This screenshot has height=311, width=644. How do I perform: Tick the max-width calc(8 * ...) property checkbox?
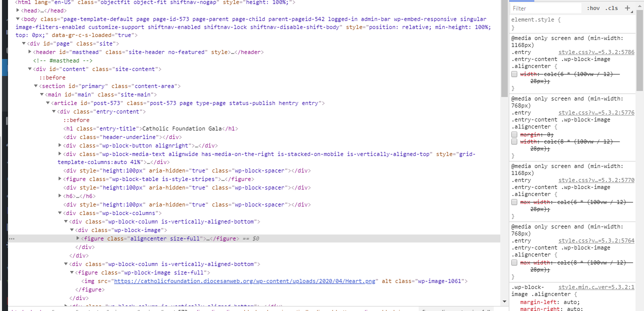tap(514, 263)
